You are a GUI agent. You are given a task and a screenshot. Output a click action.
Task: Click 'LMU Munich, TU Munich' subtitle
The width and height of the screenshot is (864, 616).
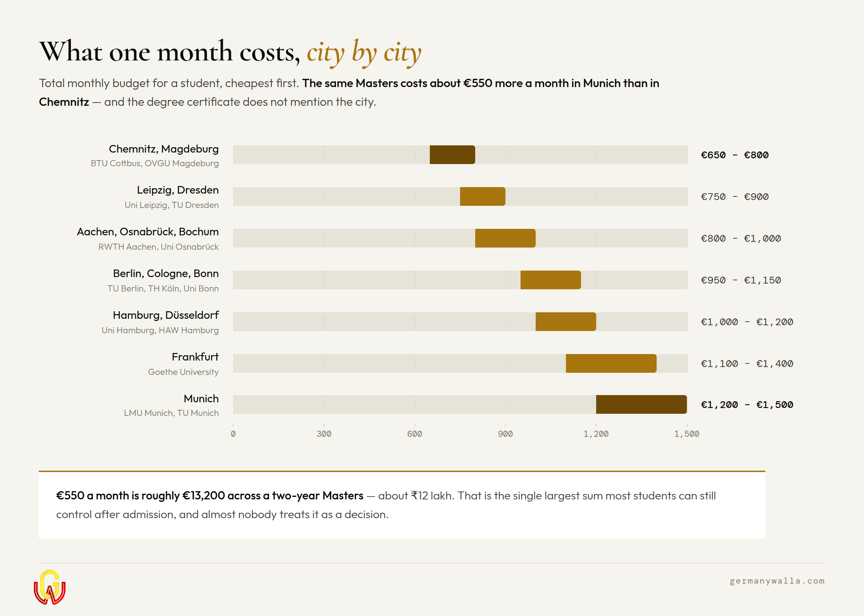pyautogui.click(x=171, y=413)
